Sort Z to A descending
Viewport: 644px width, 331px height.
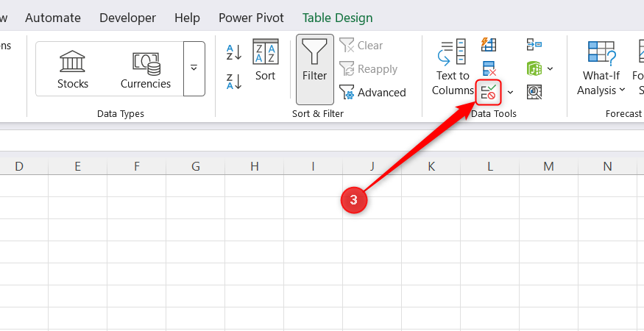(x=234, y=81)
